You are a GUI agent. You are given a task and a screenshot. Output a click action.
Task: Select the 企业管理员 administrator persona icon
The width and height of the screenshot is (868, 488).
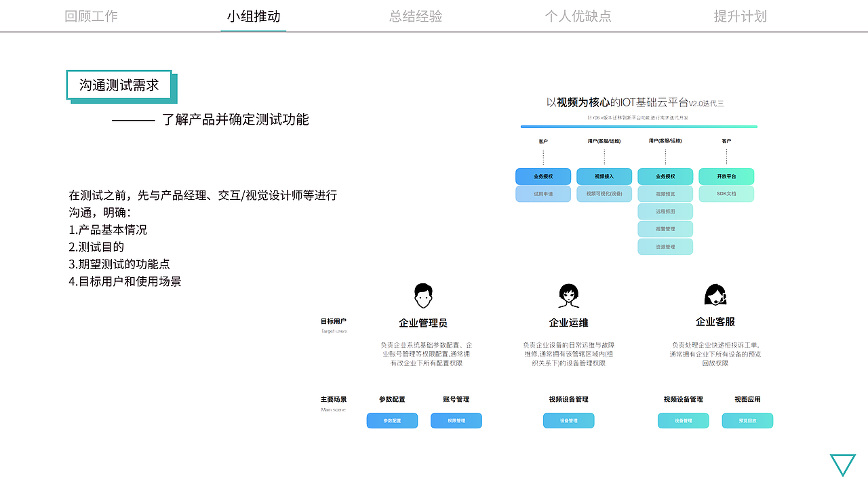(x=423, y=294)
